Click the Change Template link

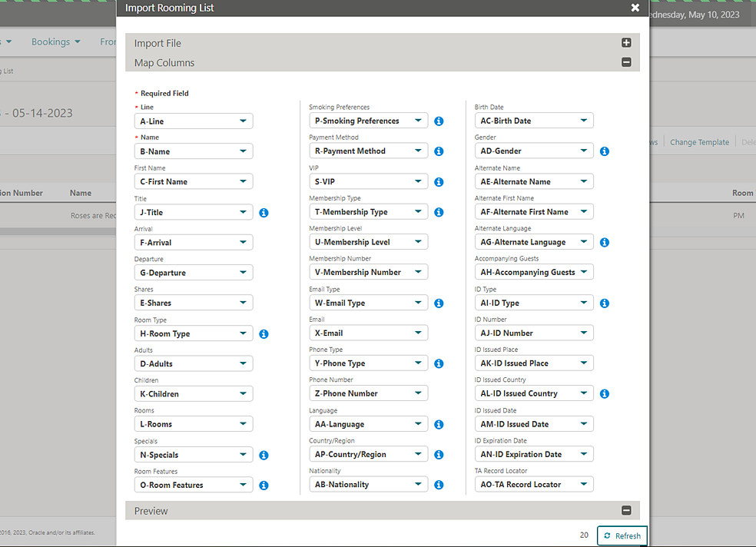699,142
